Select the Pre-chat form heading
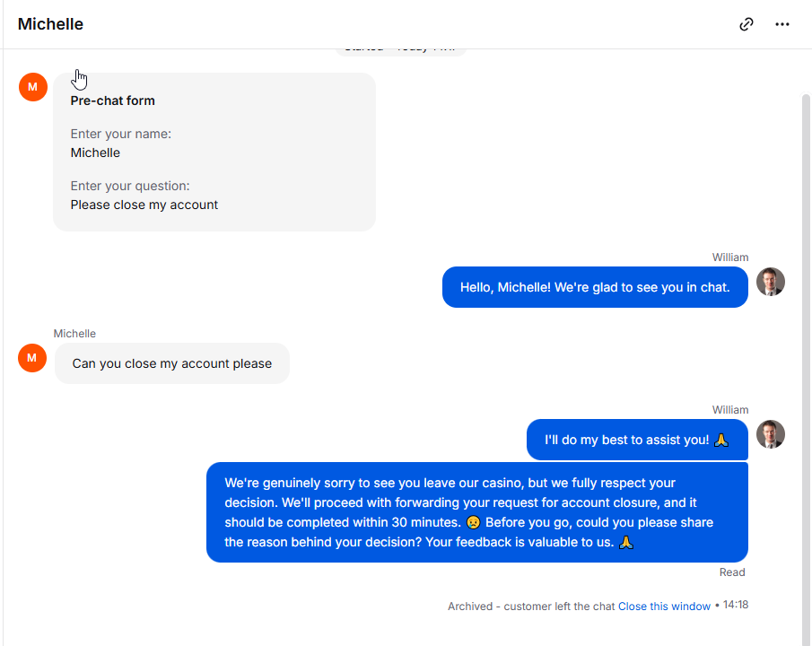The image size is (812, 646). click(112, 100)
